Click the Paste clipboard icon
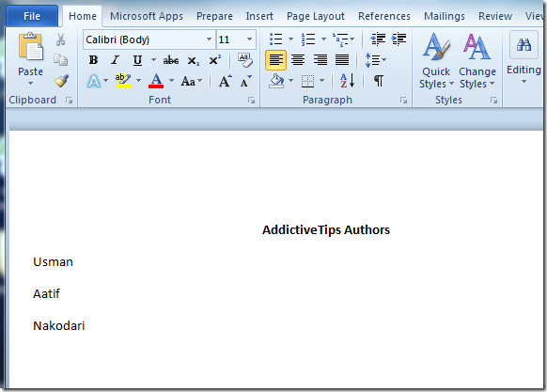The width and height of the screenshot is (547, 392). pyautogui.click(x=31, y=47)
